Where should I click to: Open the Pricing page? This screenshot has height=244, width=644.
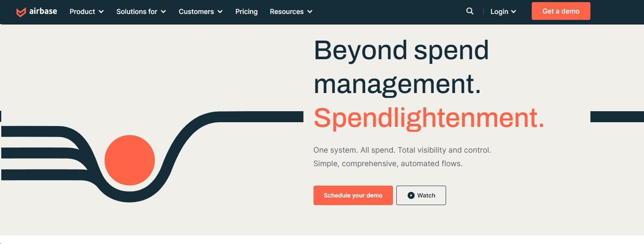246,12
